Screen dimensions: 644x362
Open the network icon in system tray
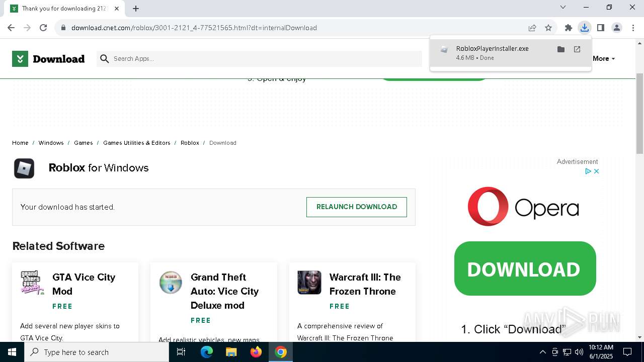(x=567, y=352)
